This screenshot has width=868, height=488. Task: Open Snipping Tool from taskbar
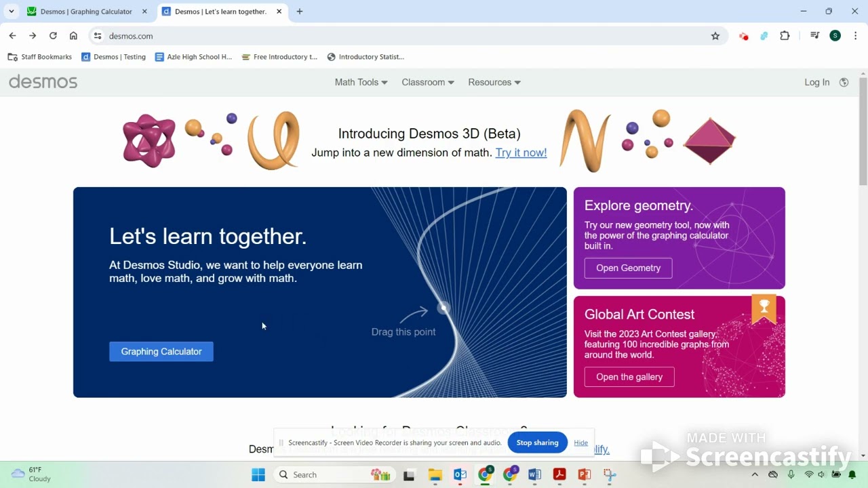click(x=609, y=474)
